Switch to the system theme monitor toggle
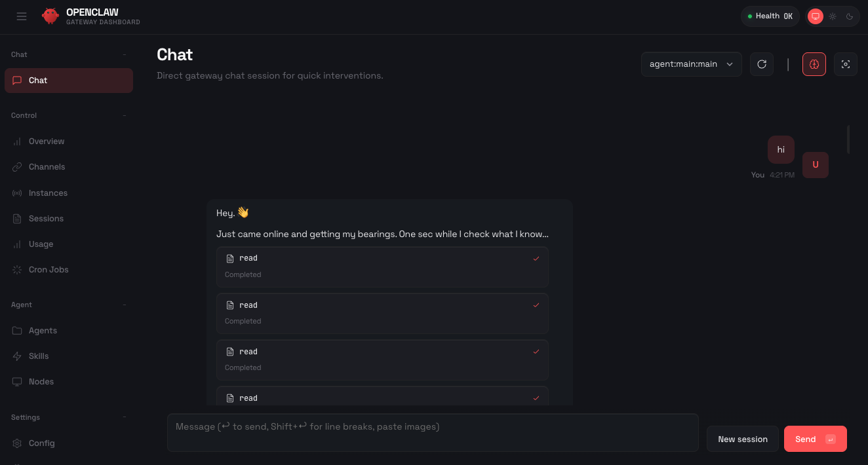Screen dimensions: 868x465 tap(816, 16)
